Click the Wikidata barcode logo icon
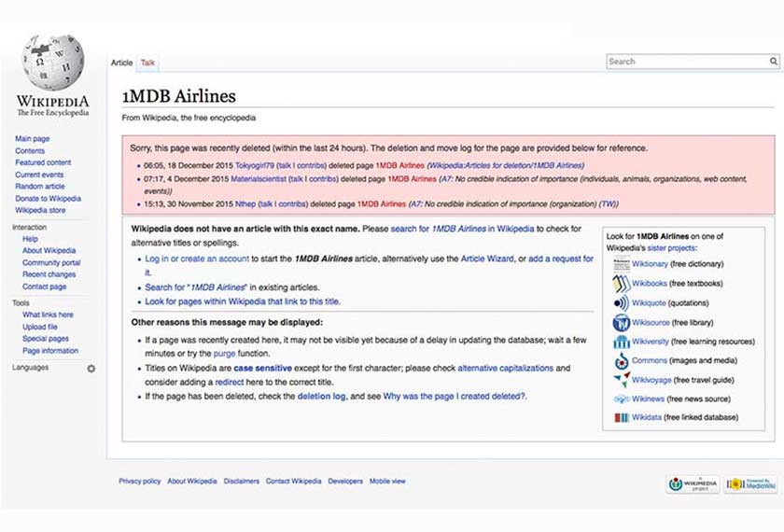784x532 pixels. click(x=622, y=417)
